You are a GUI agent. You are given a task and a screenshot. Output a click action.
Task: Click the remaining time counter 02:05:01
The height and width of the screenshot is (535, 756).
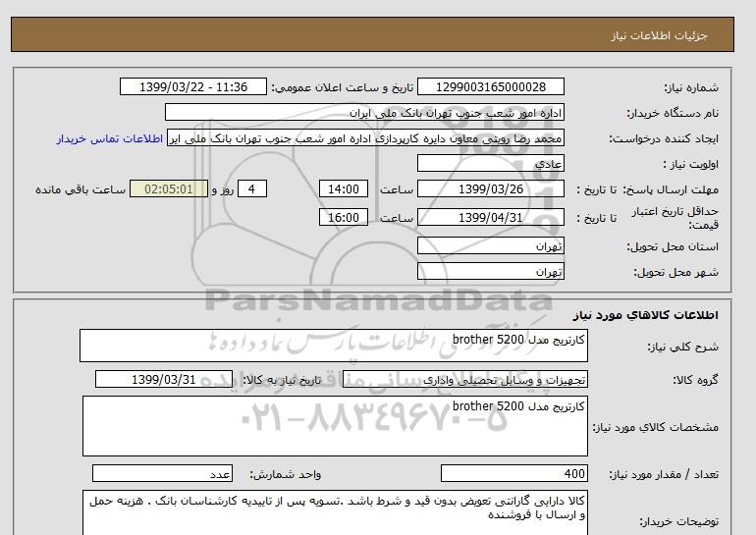coord(169,188)
